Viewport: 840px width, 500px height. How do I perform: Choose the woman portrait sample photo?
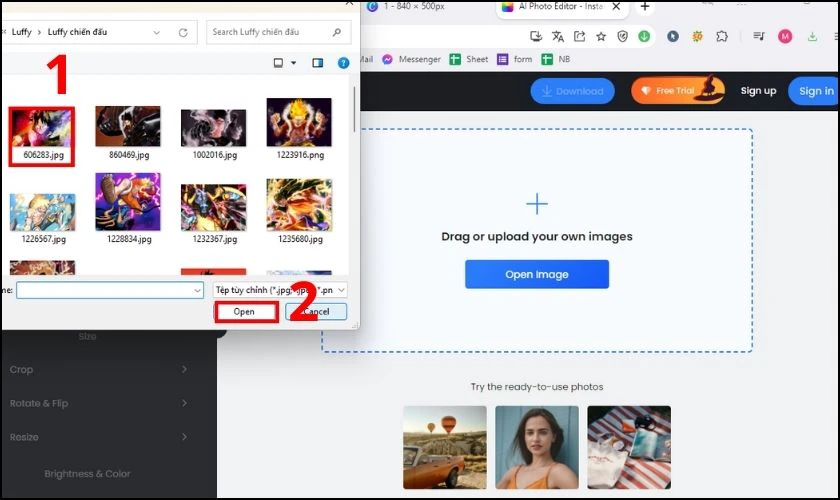tap(537, 447)
